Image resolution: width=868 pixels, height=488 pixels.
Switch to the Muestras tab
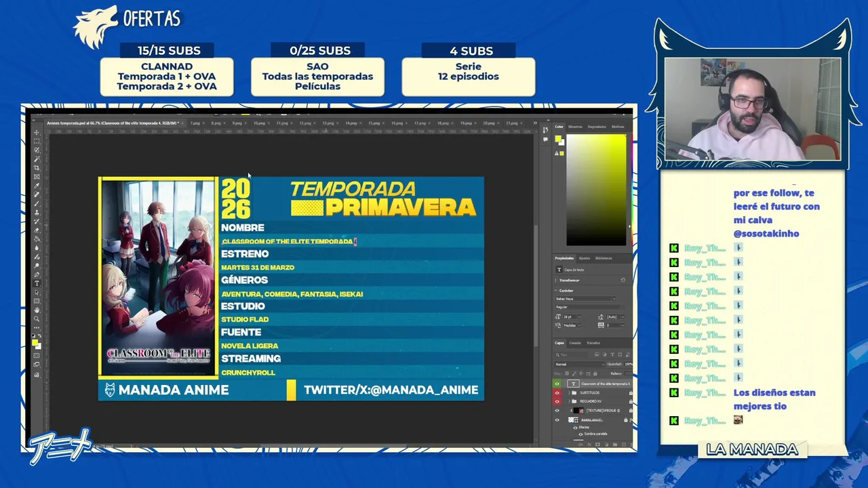coord(575,127)
